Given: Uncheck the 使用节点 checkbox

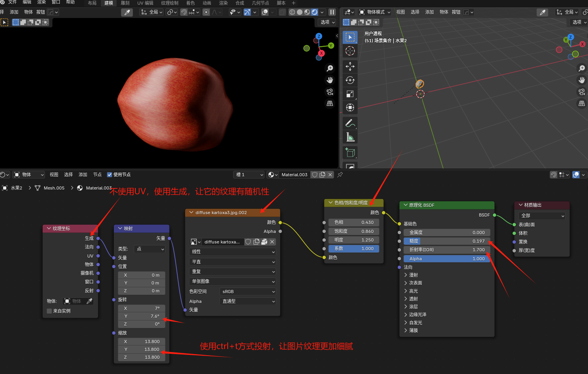Looking at the screenshot, I should (x=110, y=175).
